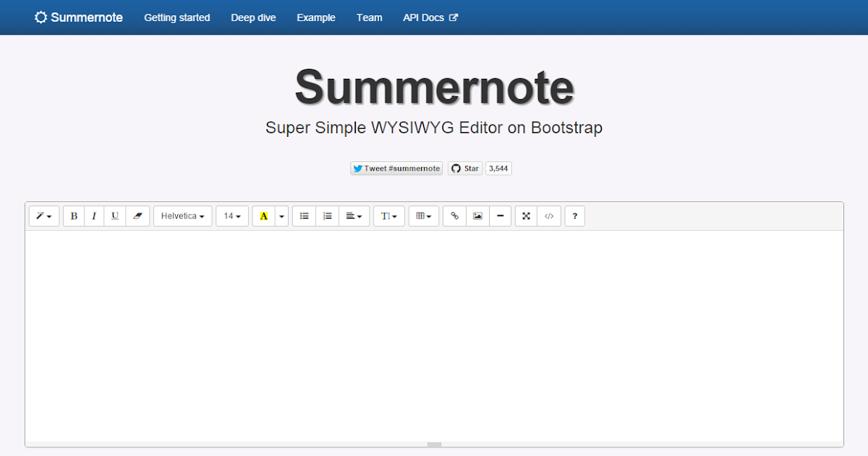Insert an ordered numbered list

click(x=327, y=216)
